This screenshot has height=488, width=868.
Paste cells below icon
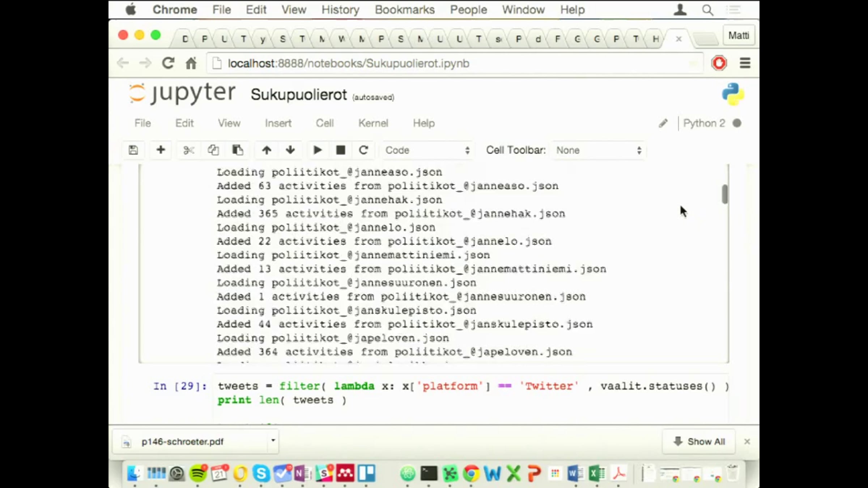tap(237, 150)
